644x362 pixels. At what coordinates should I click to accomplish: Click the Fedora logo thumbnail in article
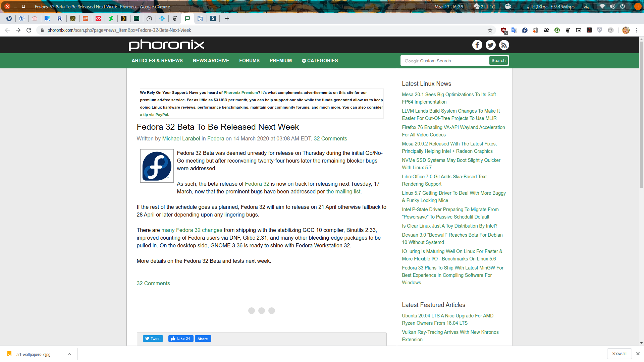(x=157, y=166)
